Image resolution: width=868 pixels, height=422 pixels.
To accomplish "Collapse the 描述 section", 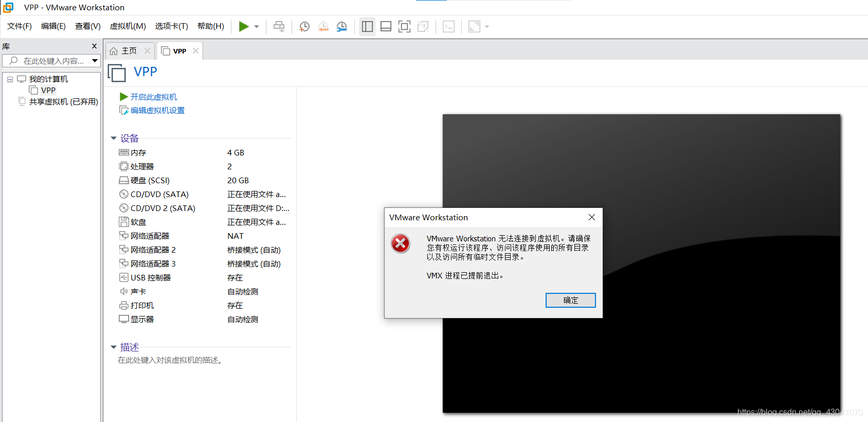I will 114,347.
